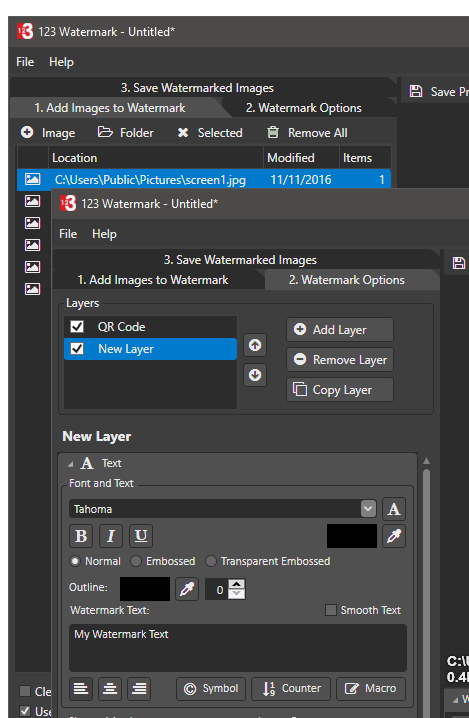This screenshot has width=469, height=718.
Task: Open font dialog with the A icon
Action: (x=394, y=509)
